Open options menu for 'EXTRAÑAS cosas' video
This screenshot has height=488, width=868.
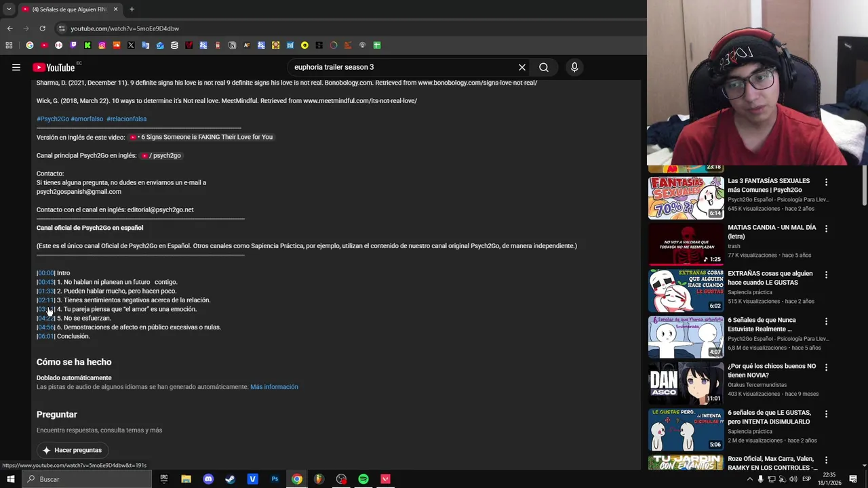tap(826, 275)
